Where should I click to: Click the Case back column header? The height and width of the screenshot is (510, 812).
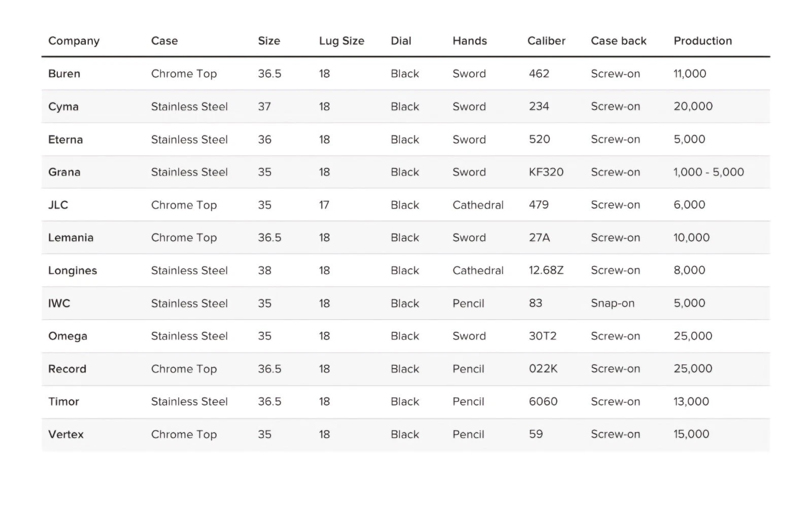[618, 41]
